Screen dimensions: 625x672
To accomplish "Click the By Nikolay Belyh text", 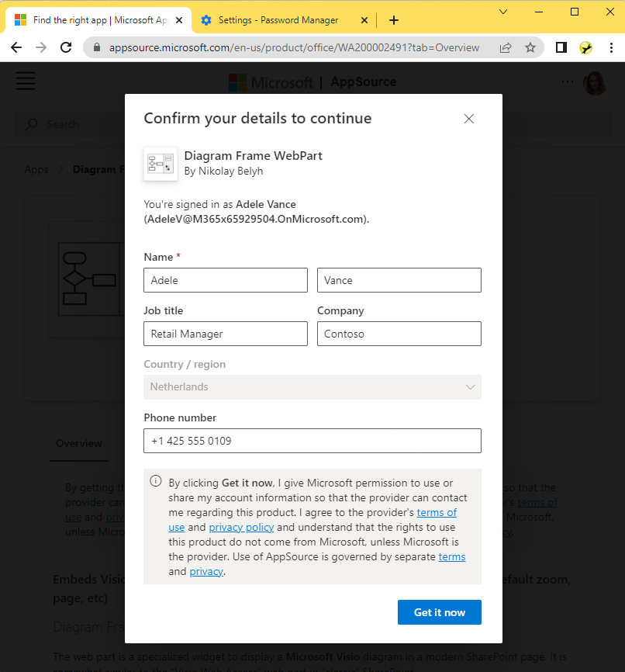I will (x=223, y=171).
